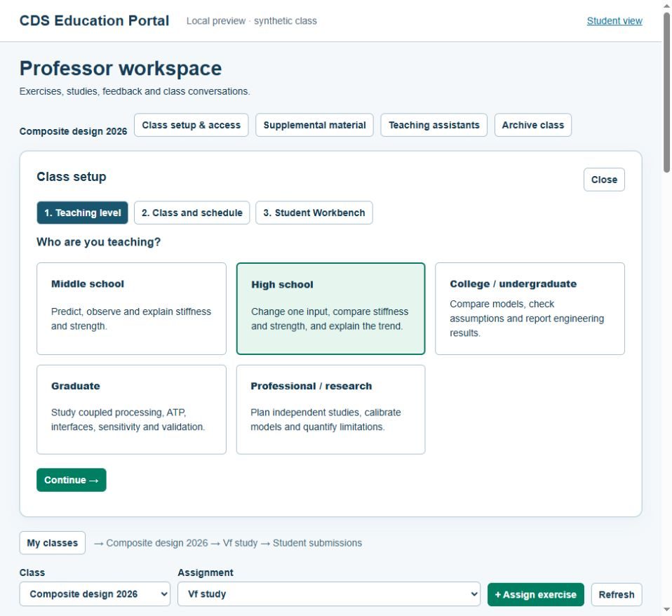672x616 pixels.
Task: Click the Archive class button
Action: pyautogui.click(x=532, y=125)
